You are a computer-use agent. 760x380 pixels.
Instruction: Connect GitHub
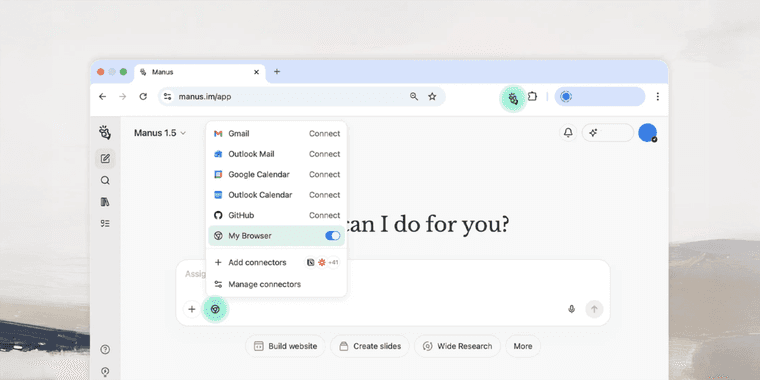(325, 215)
